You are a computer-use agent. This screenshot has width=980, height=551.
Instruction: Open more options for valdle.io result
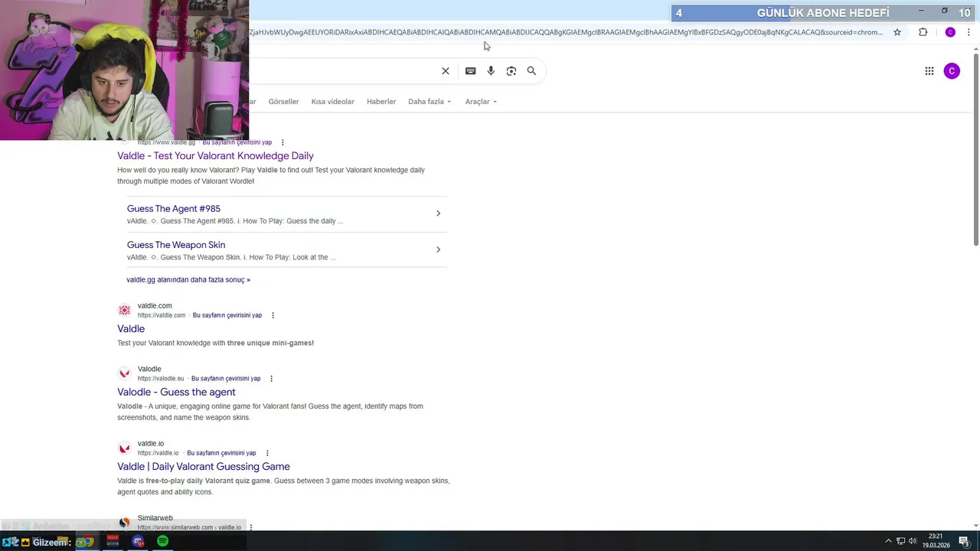point(267,453)
